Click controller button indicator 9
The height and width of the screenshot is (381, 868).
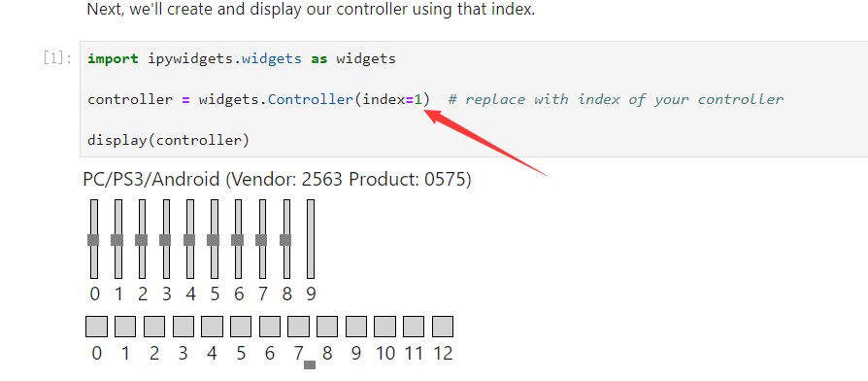(356, 327)
